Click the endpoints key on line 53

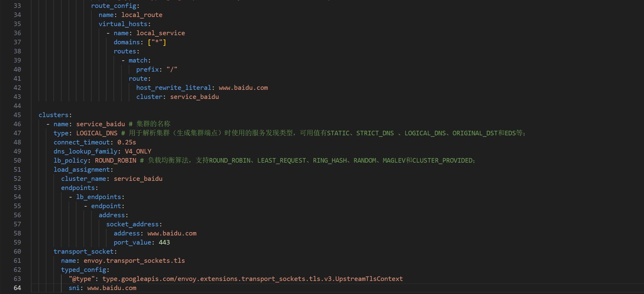tap(78, 188)
